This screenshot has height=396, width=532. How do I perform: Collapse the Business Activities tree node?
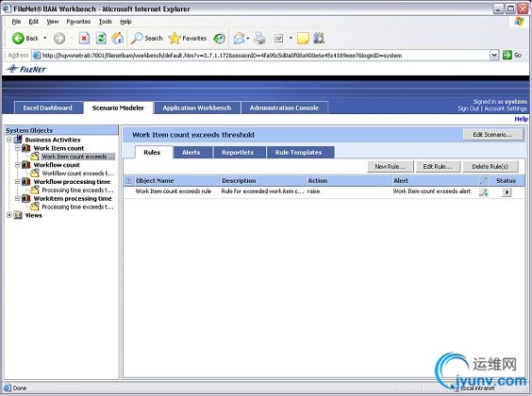tap(9, 140)
